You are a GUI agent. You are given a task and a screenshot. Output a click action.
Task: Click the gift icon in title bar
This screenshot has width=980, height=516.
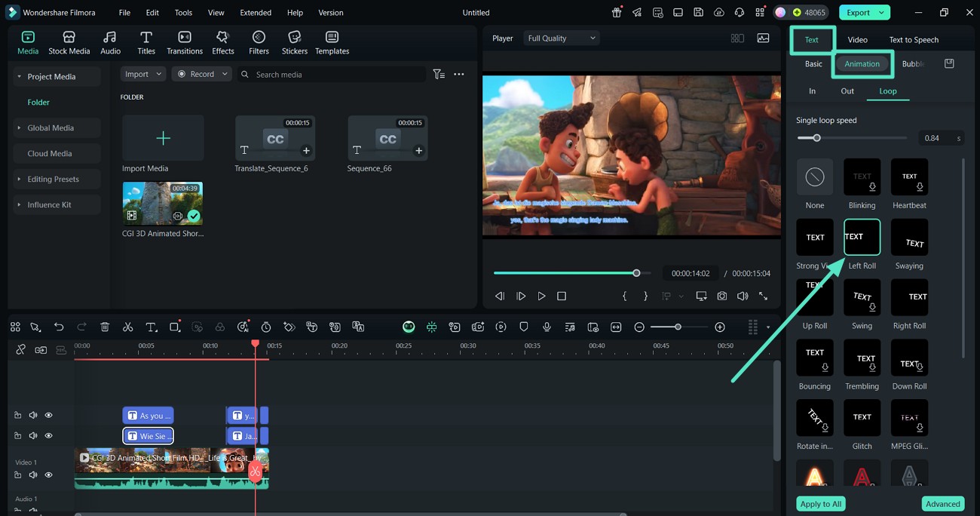tap(617, 12)
